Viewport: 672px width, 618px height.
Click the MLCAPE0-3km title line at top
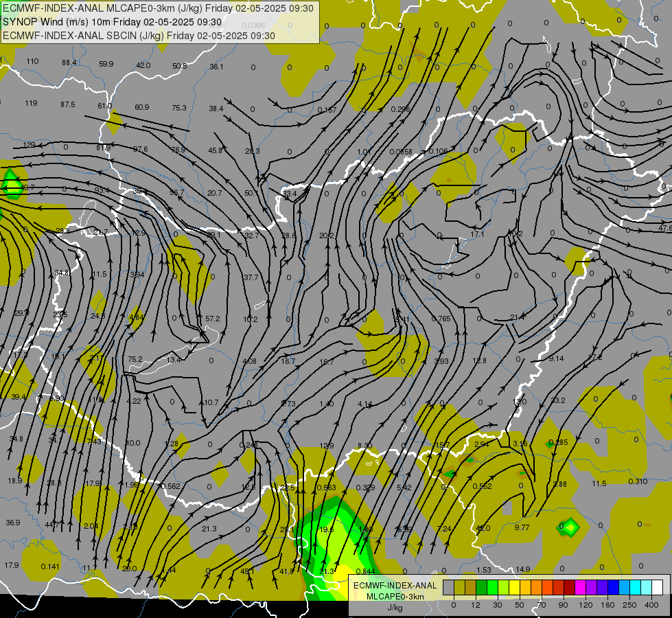[158, 8]
